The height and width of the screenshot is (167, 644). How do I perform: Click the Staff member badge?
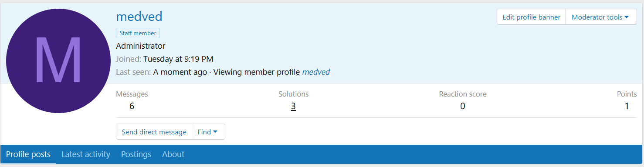138,33
